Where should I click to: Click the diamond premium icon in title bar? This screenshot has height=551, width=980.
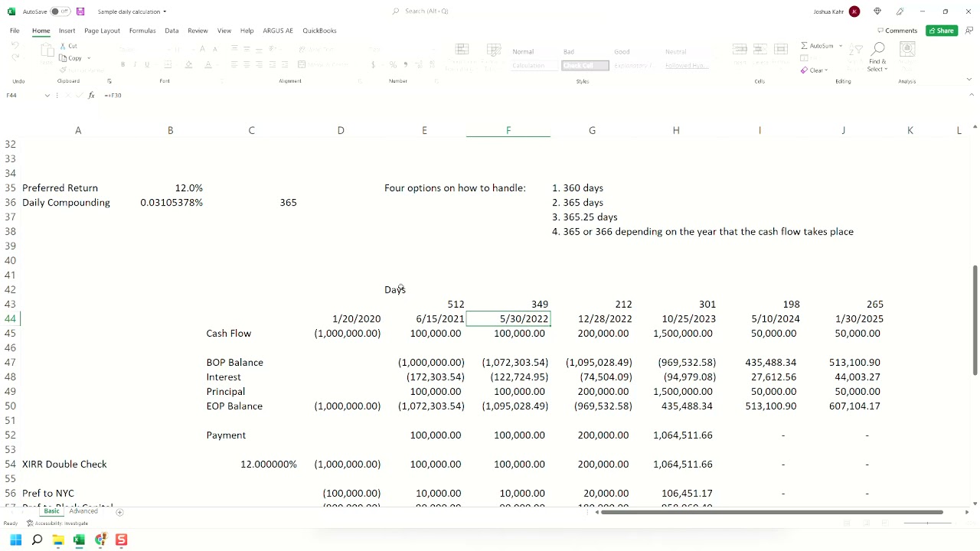tap(877, 11)
